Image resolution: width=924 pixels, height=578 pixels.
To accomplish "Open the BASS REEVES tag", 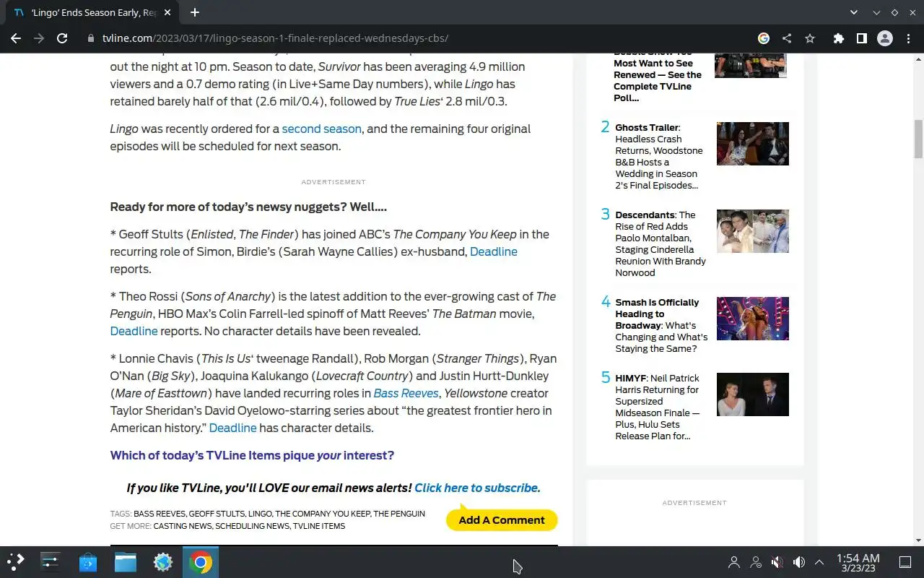I will 160,514.
